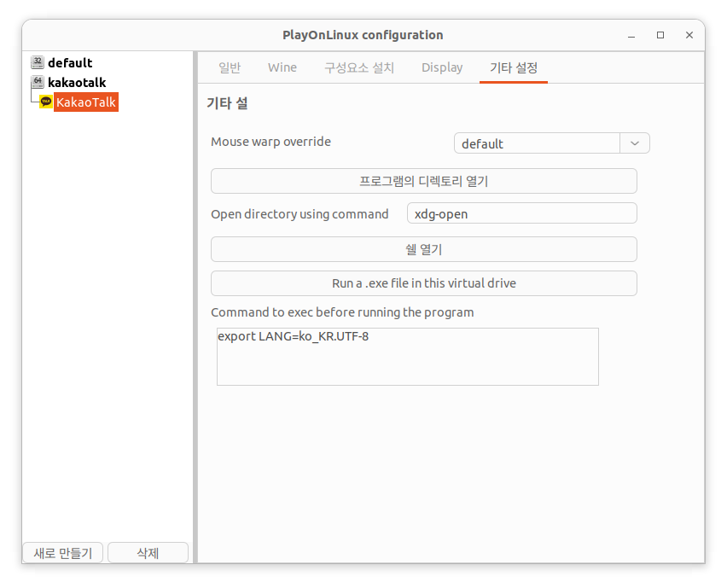
Task: Click Run a .exe file in this virtual drive
Action: pos(424,283)
